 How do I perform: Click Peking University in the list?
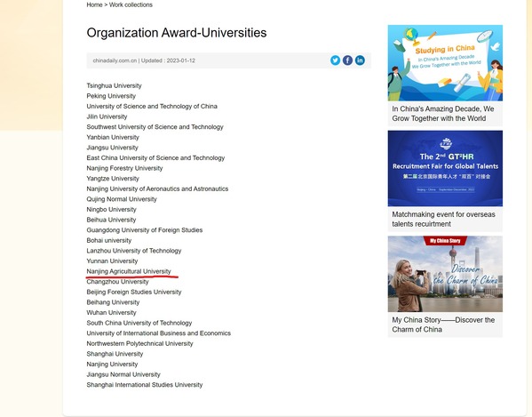click(111, 96)
